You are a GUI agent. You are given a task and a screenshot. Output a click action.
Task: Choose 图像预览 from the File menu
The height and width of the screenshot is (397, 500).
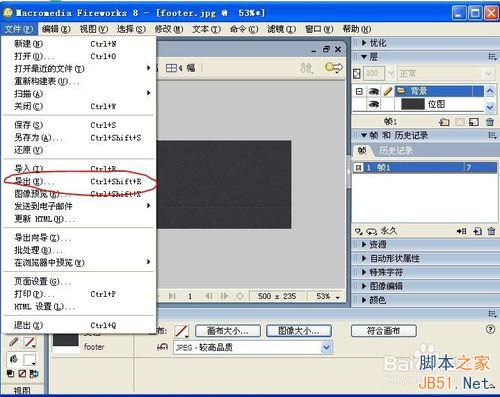[79, 194]
